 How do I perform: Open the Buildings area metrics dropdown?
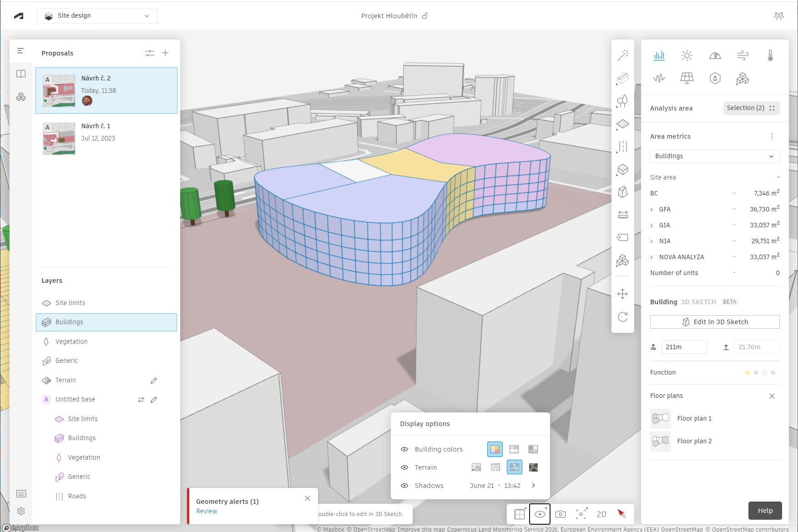714,156
